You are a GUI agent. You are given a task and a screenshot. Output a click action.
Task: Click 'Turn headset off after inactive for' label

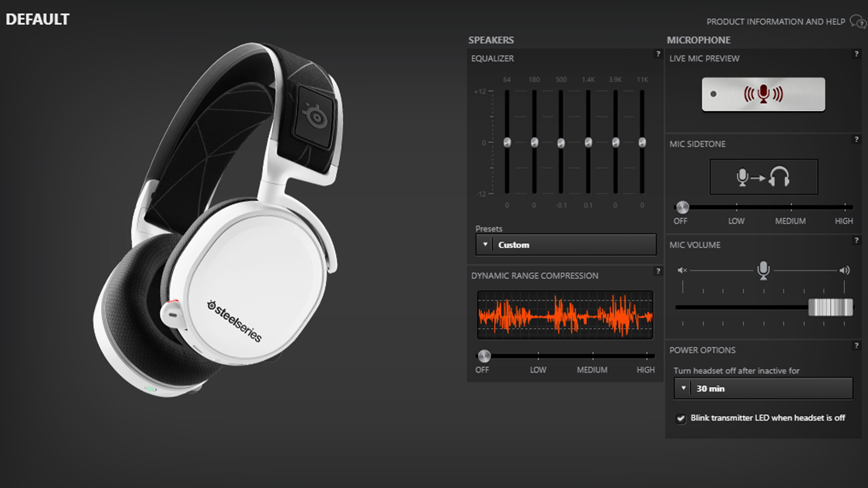coord(737,371)
